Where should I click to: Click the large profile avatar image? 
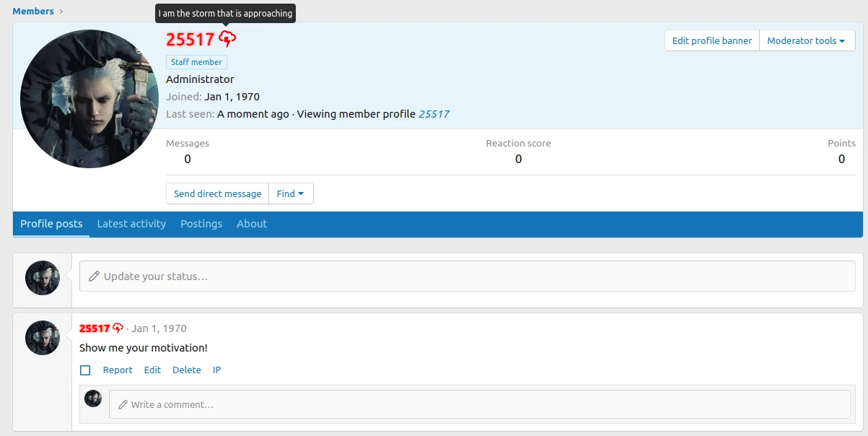point(89,99)
